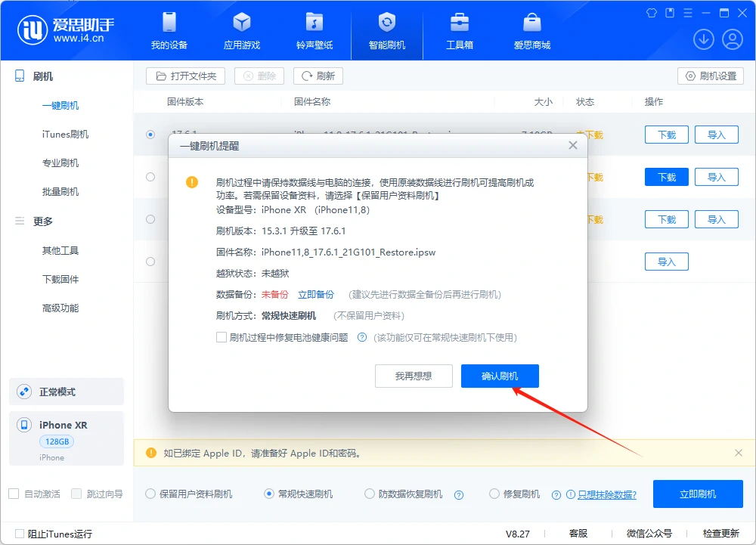This screenshot has height=545, width=756.
Task: Select iTunes刷机 in sidebar
Action: click(x=65, y=135)
